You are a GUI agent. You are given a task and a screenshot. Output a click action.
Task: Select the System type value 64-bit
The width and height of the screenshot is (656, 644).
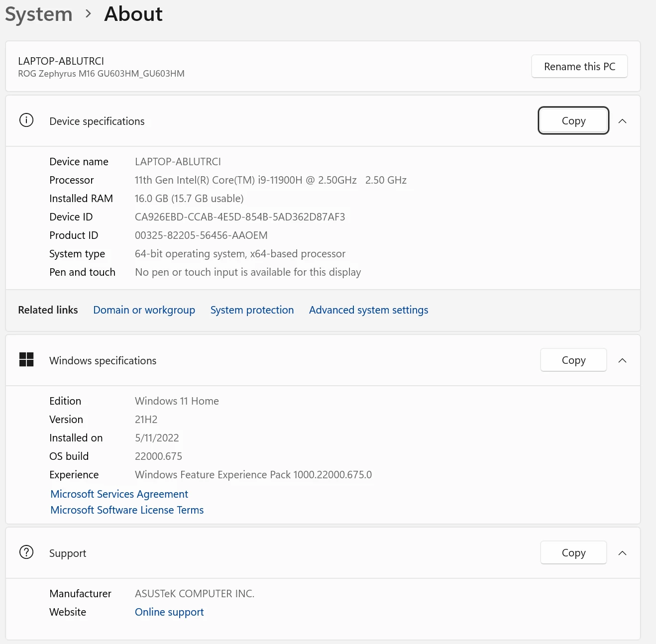(240, 254)
